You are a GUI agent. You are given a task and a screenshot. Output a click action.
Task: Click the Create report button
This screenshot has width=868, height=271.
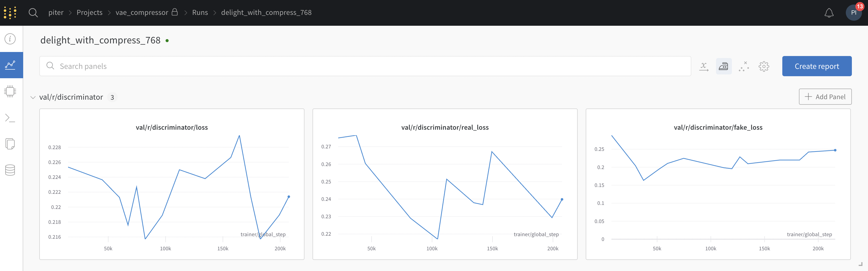point(817,66)
